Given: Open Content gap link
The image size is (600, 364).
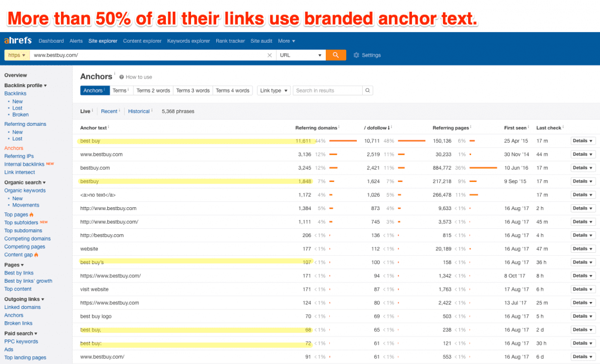Looking at the screenshot, I should click(x=18, y=255).
